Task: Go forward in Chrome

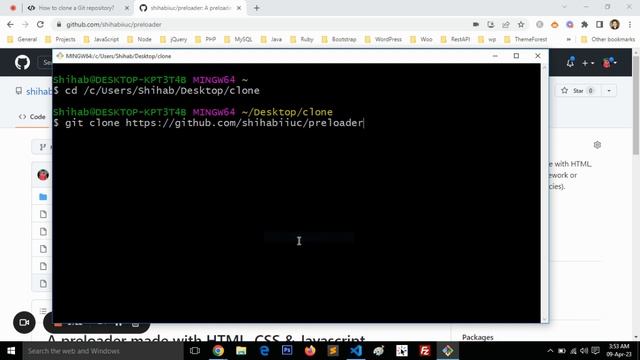Action: click(x=25, y=24)
